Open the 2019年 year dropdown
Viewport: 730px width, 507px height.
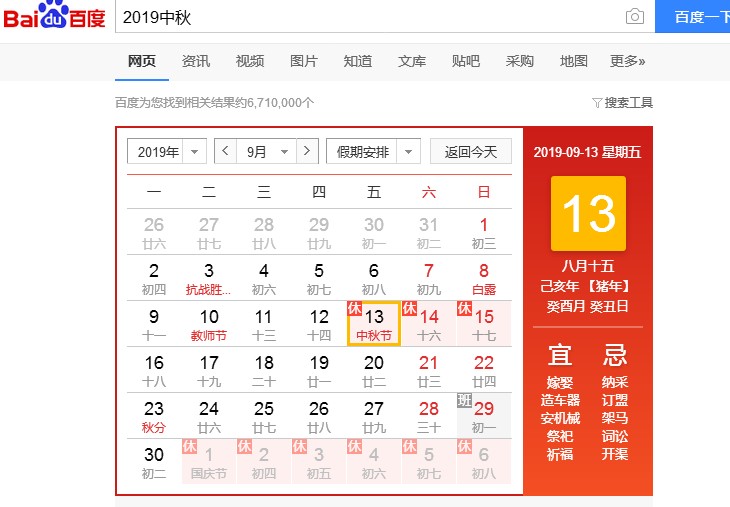tap(167, 152)
